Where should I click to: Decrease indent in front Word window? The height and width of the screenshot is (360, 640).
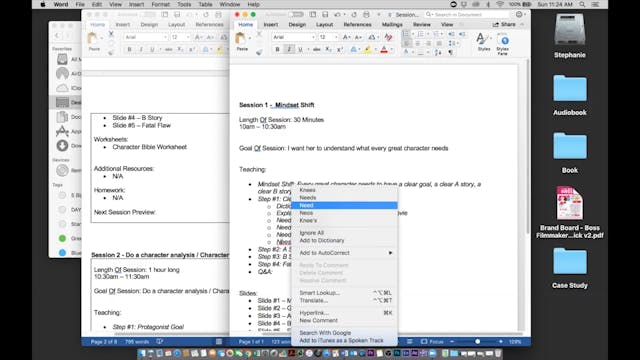451,33
